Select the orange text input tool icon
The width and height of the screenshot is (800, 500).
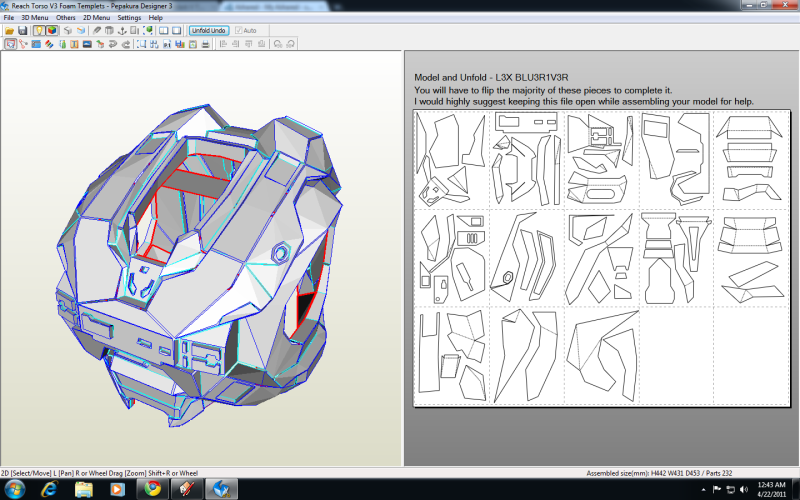point(74,44)
